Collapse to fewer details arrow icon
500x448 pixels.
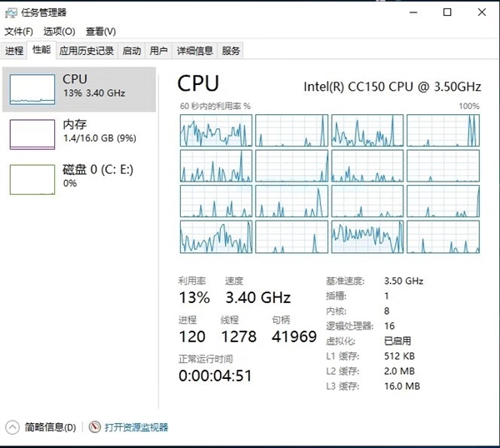pyautogui.click(x=12, y=427)
